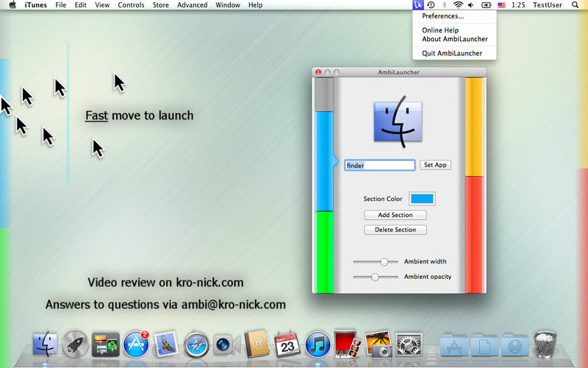The height and width of the screenshot is (368, 588).
Task: Click the volume speaker icon
Action: pyautogui.click(x=471, y=5)
